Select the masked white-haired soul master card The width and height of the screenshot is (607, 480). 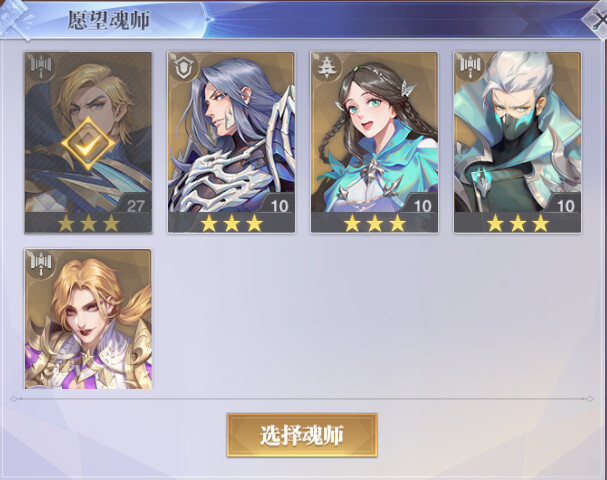point(517,142)
